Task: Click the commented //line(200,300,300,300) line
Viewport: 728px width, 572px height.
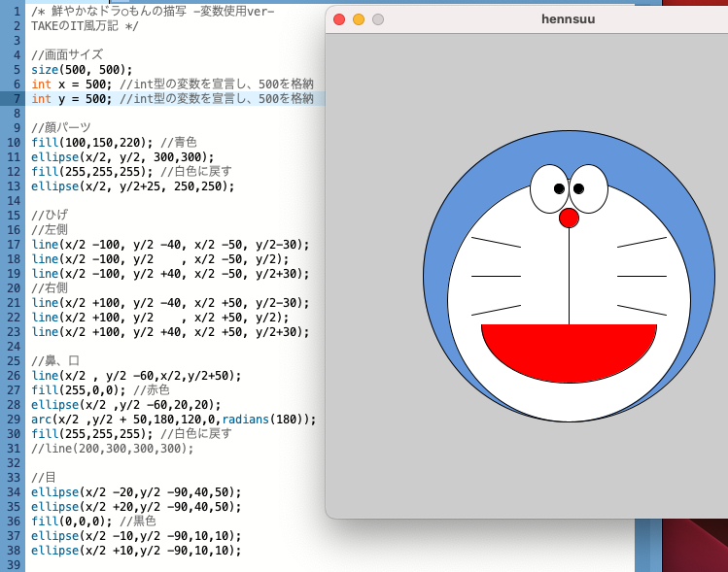Action: [x=113, y=449]
